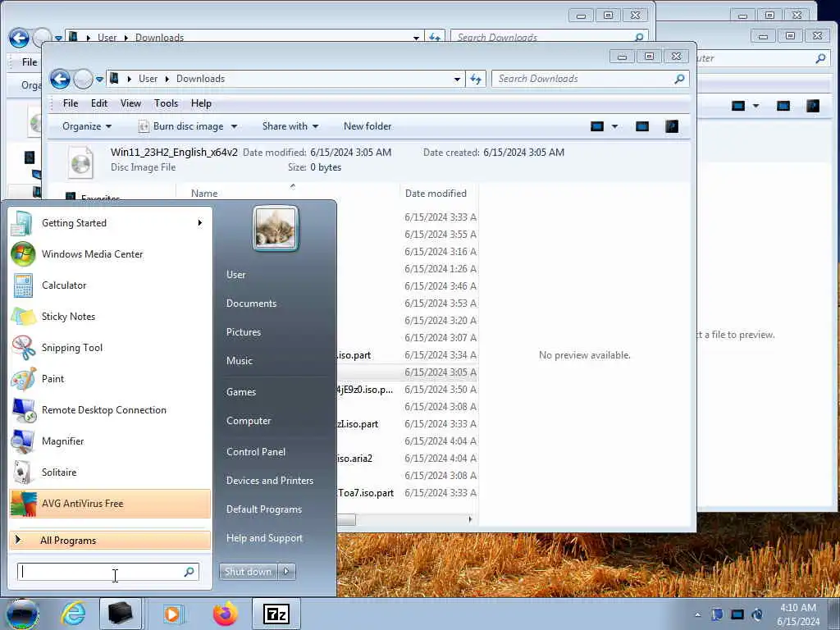The width and height of the screenshot is (840, 630).
Task: Click the user account cat picture
Action: 276,228
